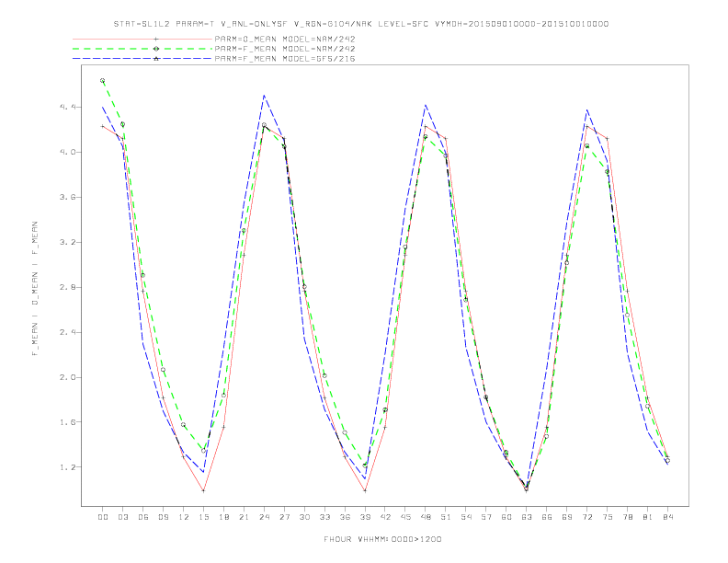728x563 pixels.
Task: Click the y-axis tick label 4.0
Action: tap(67, 152)
